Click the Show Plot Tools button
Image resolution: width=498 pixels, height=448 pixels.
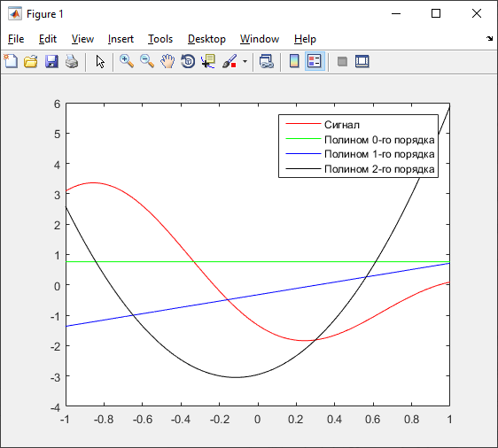362,61
